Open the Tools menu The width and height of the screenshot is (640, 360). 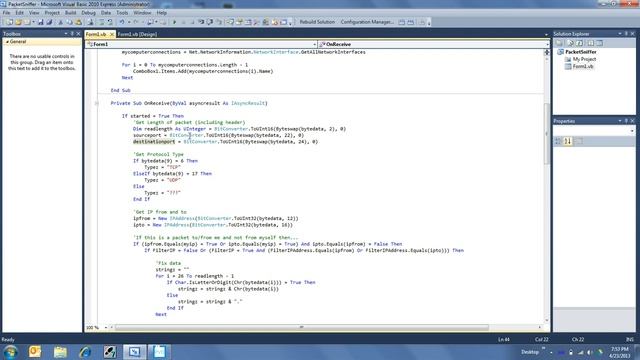122,13
